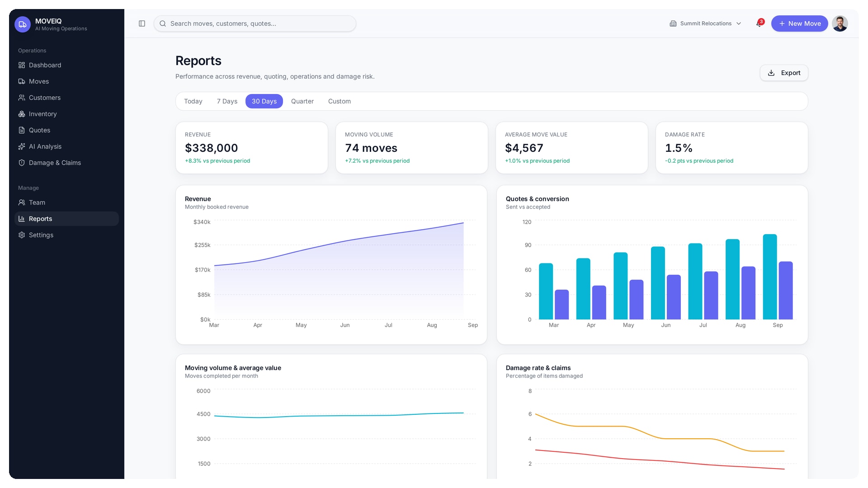This screenshot has height=488, width=868.
Task: Click the Customers people icon
Action: tap(22, 98)
